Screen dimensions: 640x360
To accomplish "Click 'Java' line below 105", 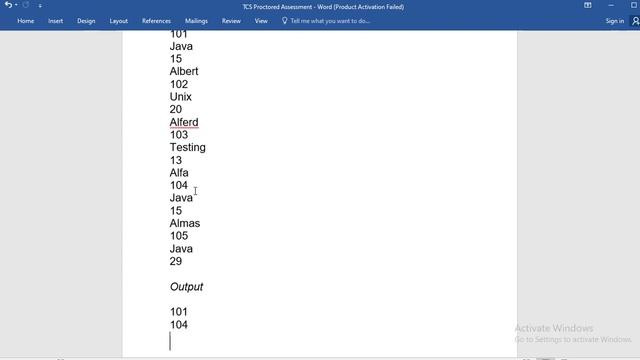I will 181,249.
